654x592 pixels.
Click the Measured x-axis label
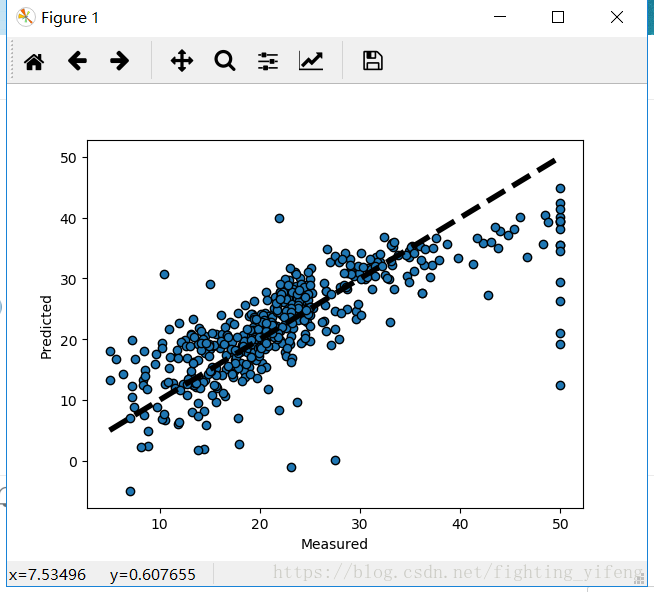(x=335, y=544)
